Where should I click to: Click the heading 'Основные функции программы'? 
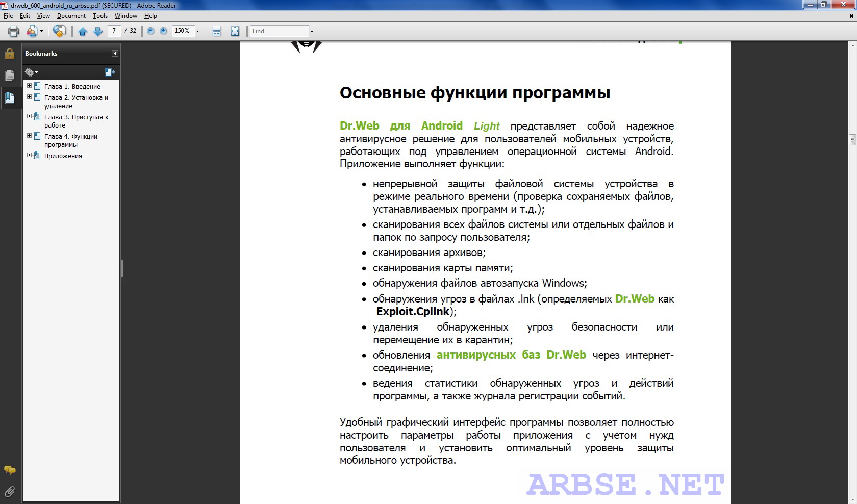[x=475, y=93]
